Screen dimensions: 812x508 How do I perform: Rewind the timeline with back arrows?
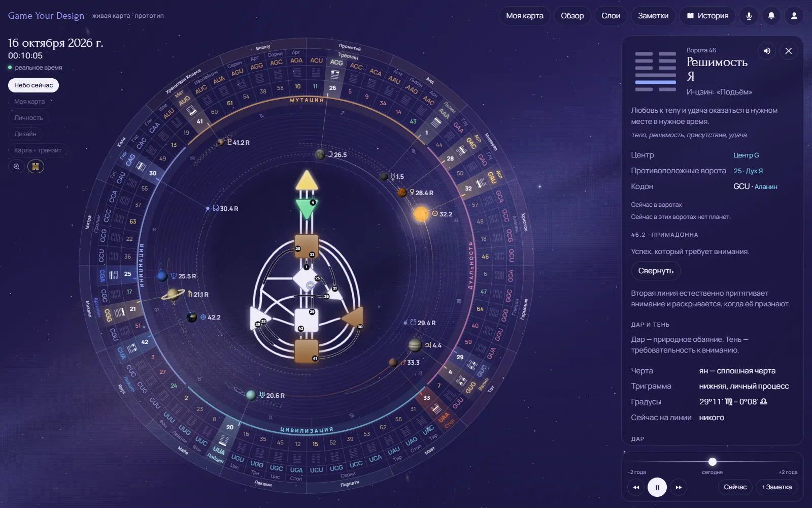click(636, 487)
